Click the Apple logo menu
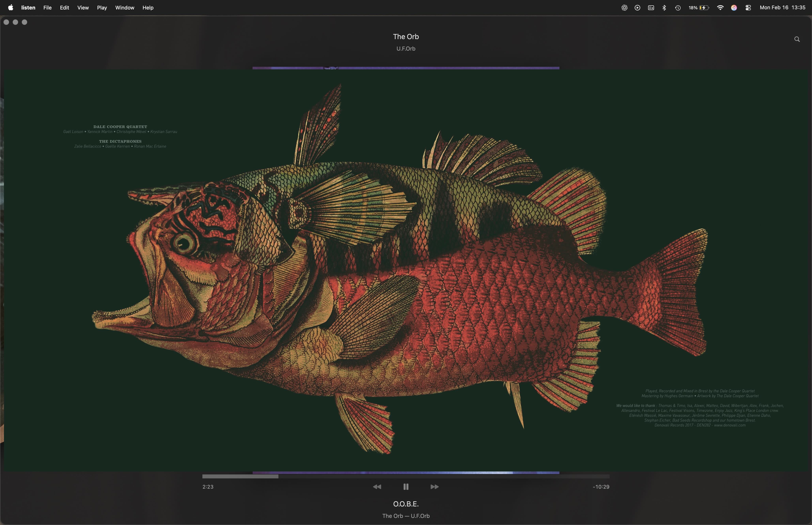 (10, 8)
